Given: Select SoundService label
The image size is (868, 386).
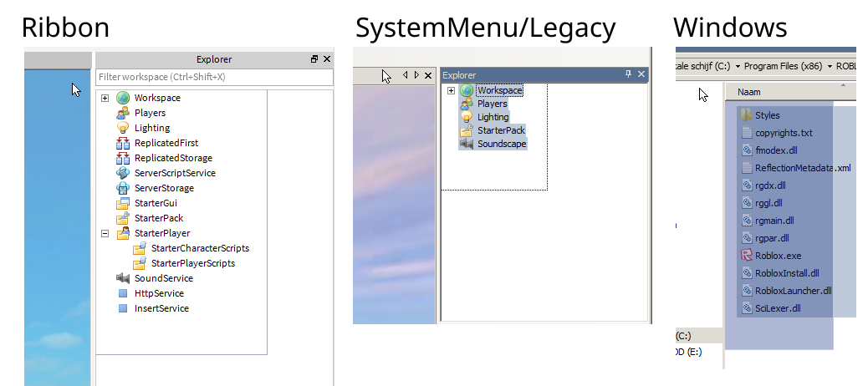Looking at the screenshot, I should tap(163, 278).
